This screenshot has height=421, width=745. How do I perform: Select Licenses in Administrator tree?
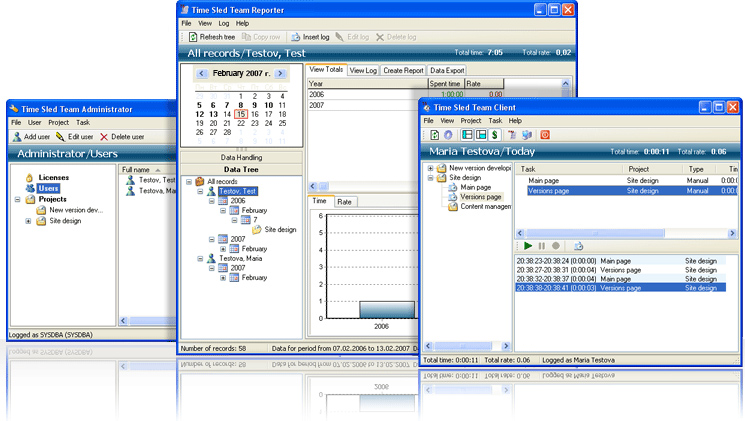pos(53,177)
